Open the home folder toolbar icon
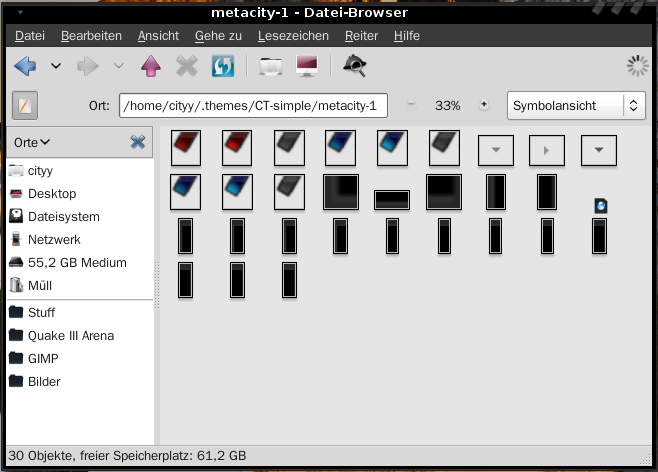 (x=271, y=66)
